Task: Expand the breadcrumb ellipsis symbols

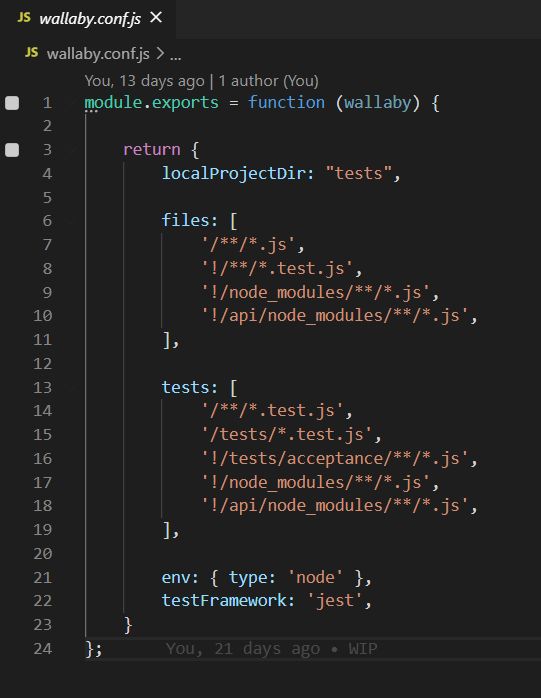Action: [175, 55]
